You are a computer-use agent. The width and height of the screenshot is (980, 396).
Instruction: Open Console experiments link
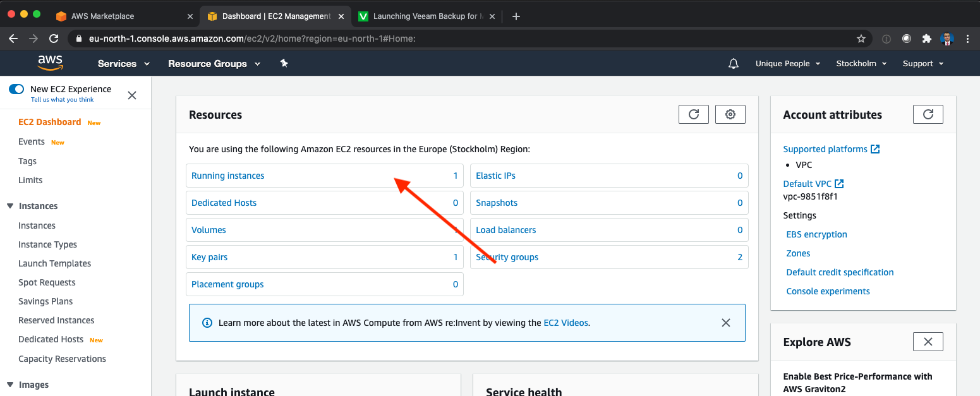pyautogui.click(x=828, y=291)
